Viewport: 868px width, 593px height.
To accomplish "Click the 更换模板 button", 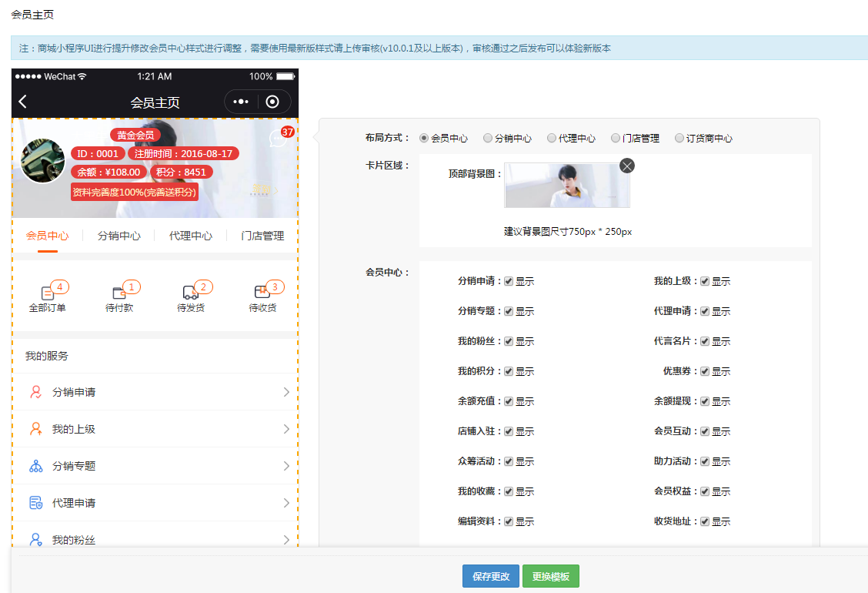I will pyautogui.click(x=551, y=576).
